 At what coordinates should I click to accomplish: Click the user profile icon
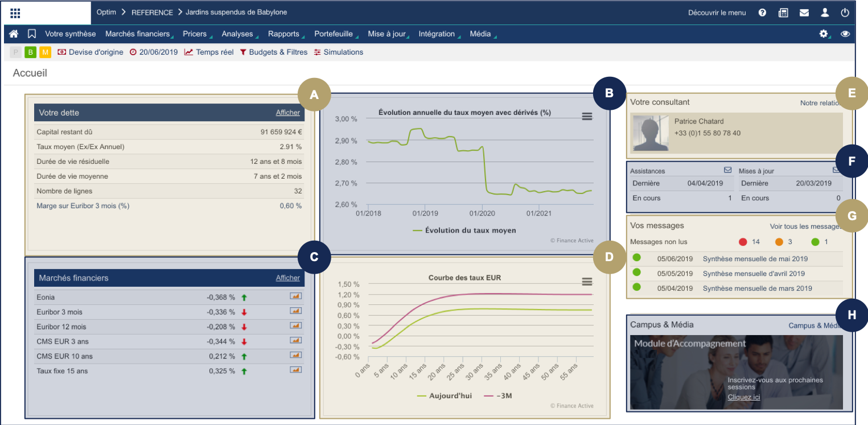[825, 13]
